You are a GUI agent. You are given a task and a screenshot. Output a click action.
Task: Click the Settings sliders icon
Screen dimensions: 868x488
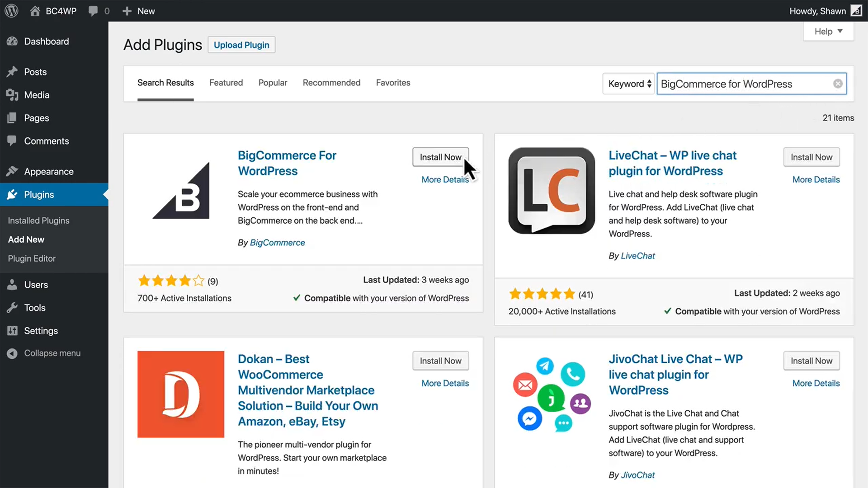[12, 331]
